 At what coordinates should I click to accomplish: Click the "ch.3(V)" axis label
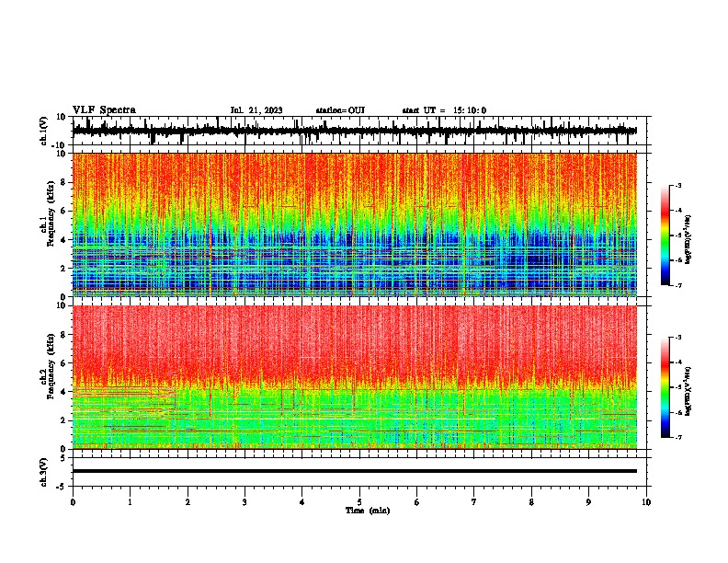pos(44,472)
